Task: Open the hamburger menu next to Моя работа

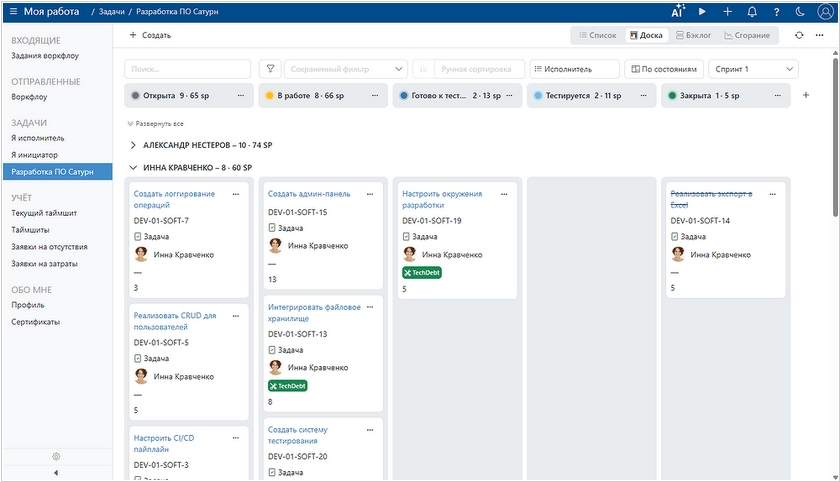Action: pos(13,11)
